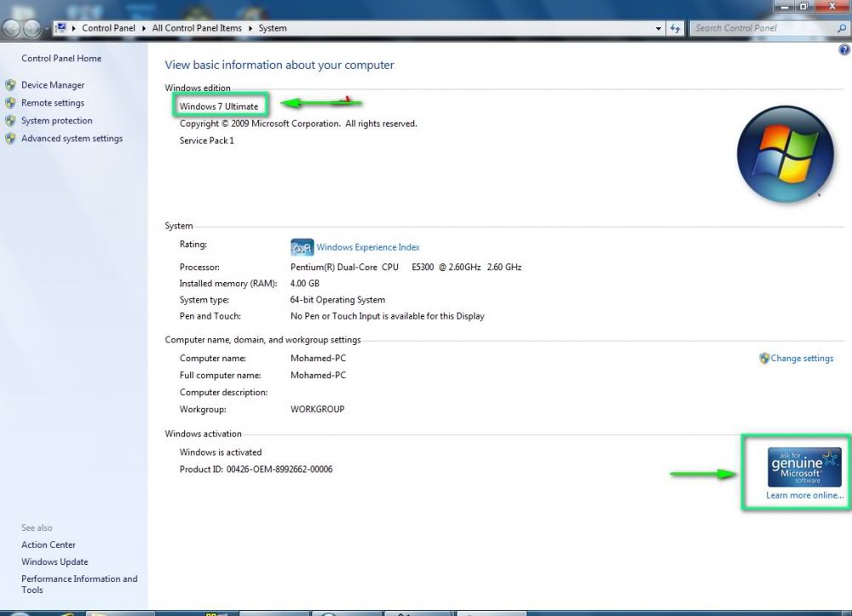Click the Forward navigation button

point(32,28)
